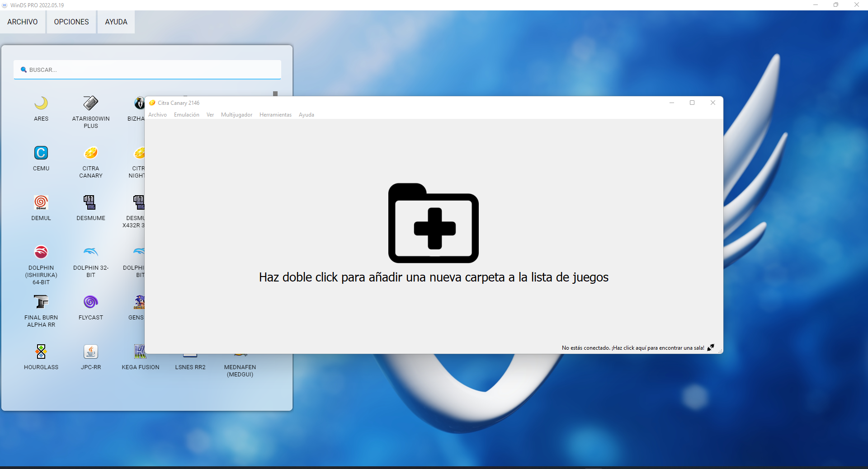Launch the DOLPHIN 32-BIT emulator icon
Viewport: 868px width, 469px height.
(91, 252)
